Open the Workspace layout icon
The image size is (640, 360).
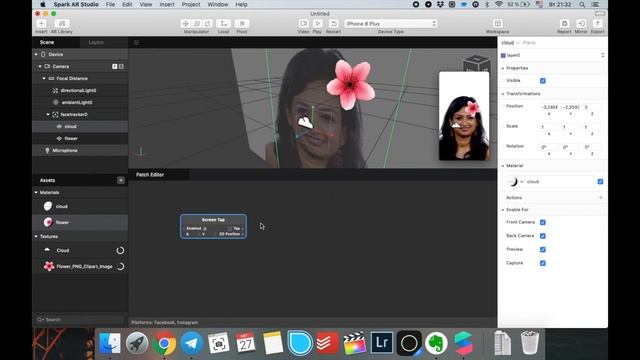pyautogui.click(x=497, y=24)
